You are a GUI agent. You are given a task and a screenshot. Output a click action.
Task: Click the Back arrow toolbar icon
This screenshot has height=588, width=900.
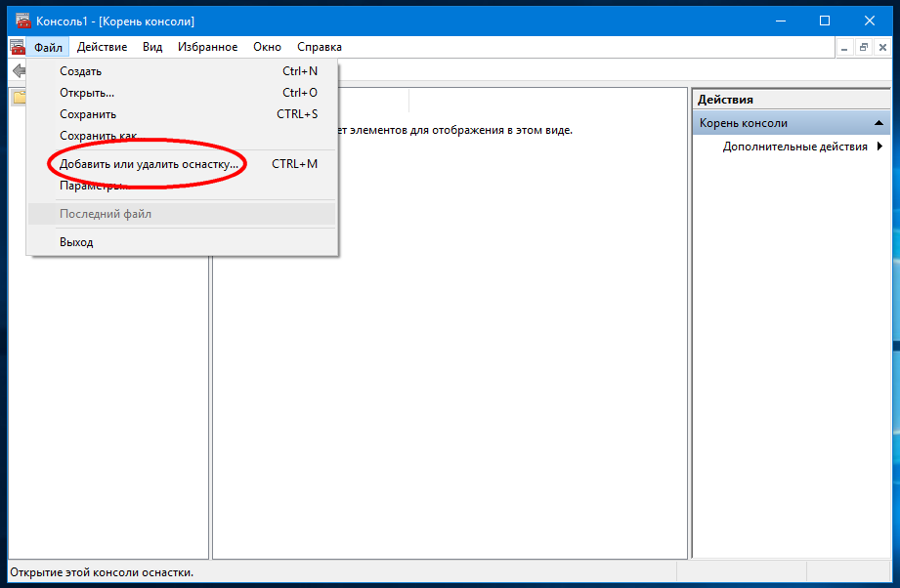18,71
